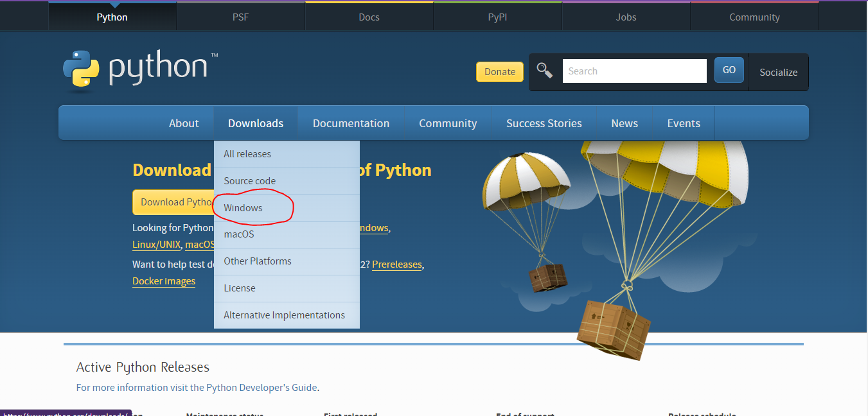
Task: Open the News navigation item
Action: pos(624,123)
